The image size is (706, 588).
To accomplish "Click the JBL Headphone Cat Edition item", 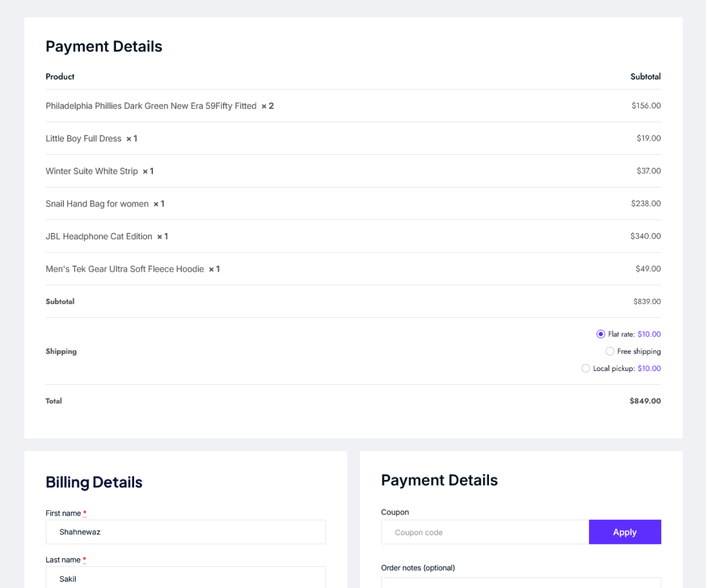I will [99, 236].
